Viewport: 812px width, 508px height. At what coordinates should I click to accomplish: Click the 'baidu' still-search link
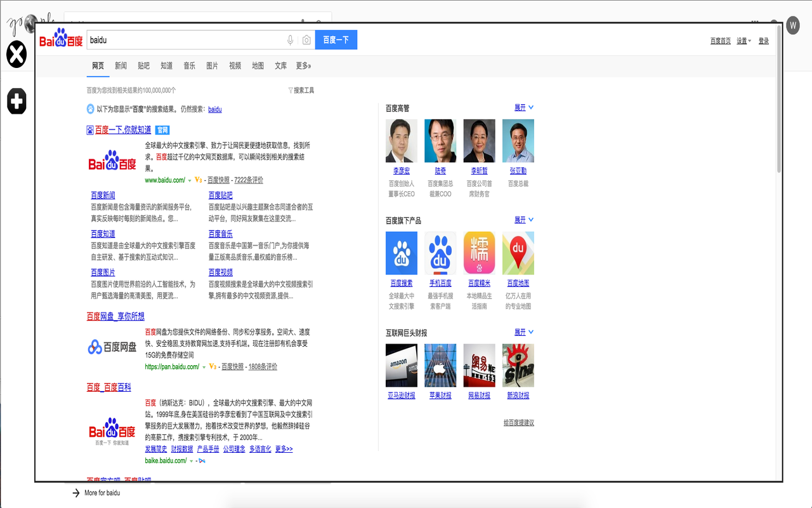pyautogui.click(x=215, y=109)
